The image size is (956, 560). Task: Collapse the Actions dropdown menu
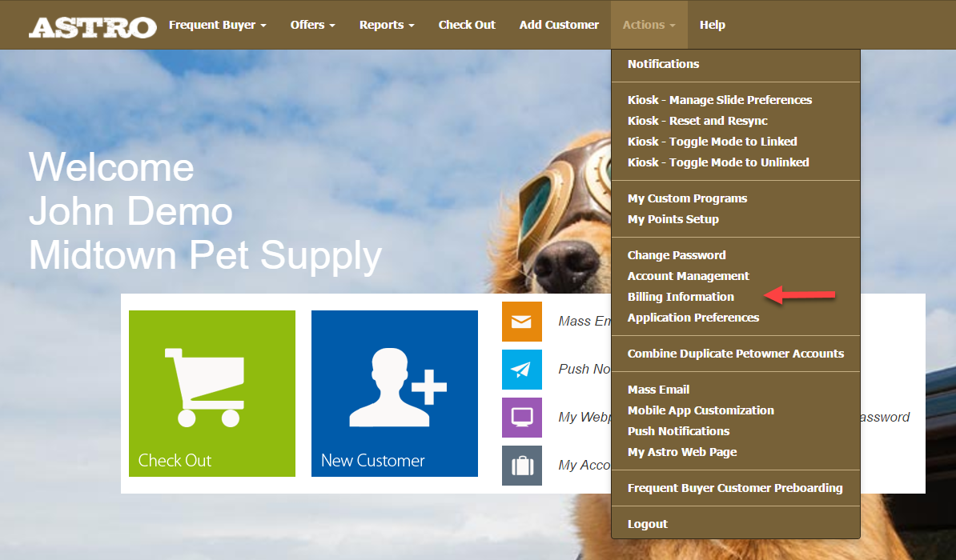tap(649, 25)
